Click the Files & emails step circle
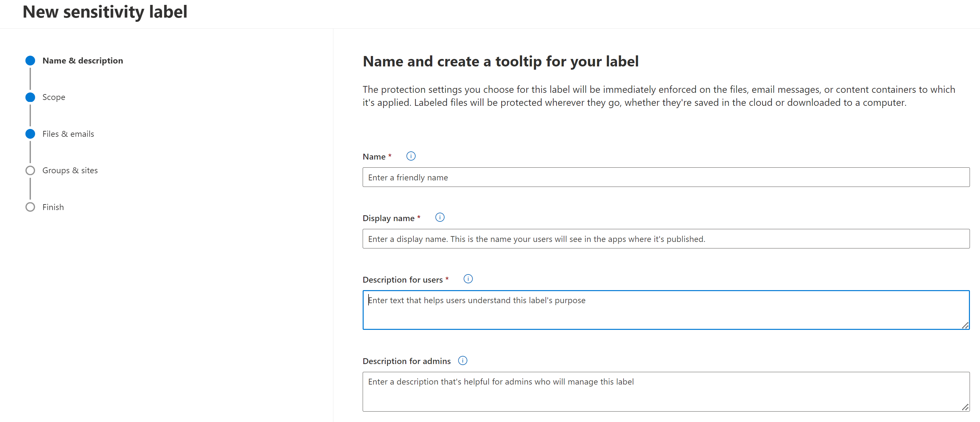The width and height of the screenshot is (980, 422). [x=30, y=134]
